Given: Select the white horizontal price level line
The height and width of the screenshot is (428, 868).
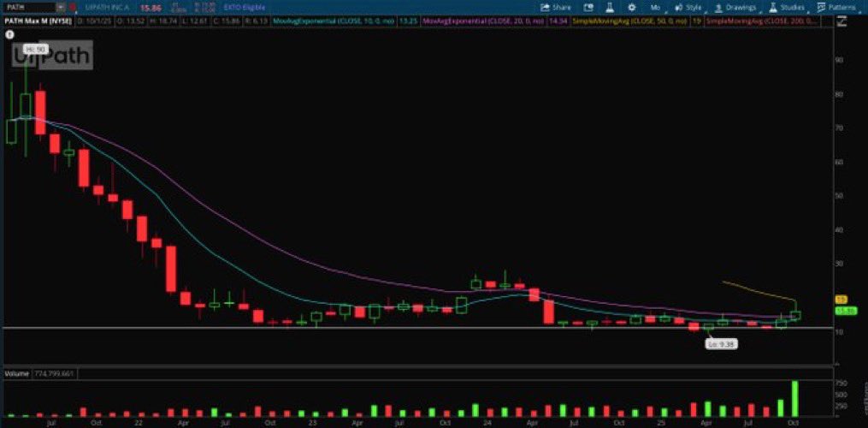Looking at the screenshot, I should tap(417, 328).
